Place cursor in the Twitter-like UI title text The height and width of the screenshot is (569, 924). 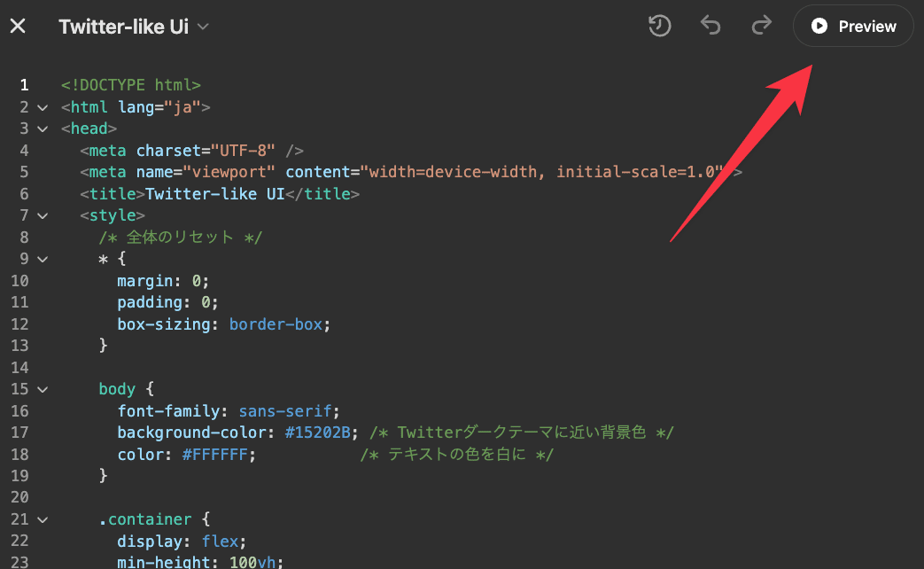click(x=214, y=194)
